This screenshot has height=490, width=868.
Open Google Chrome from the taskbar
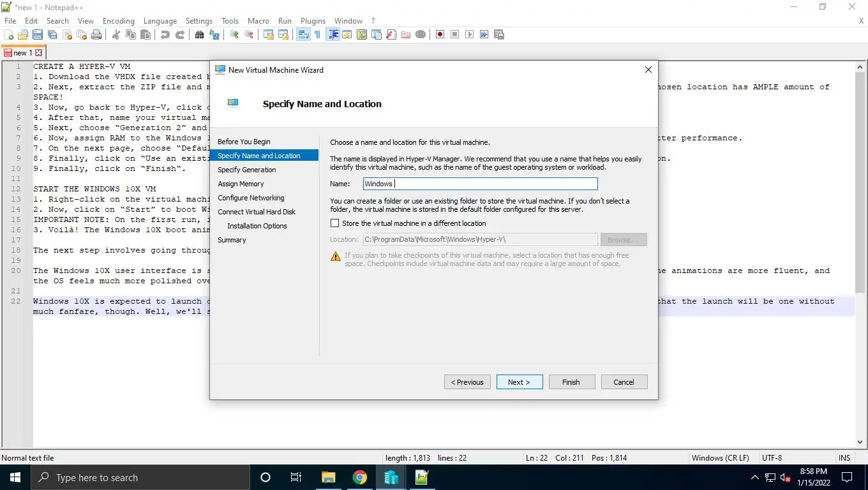[360, 477]
